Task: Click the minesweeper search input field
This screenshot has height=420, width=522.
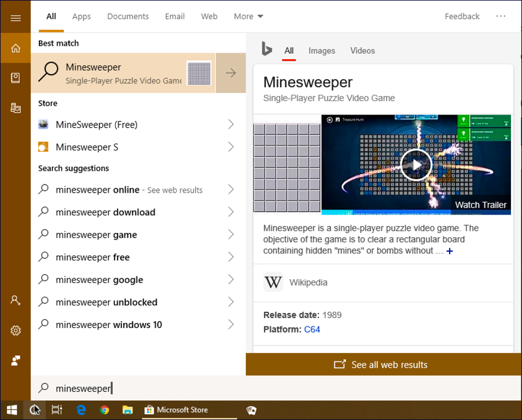Action: click(276, 388)
